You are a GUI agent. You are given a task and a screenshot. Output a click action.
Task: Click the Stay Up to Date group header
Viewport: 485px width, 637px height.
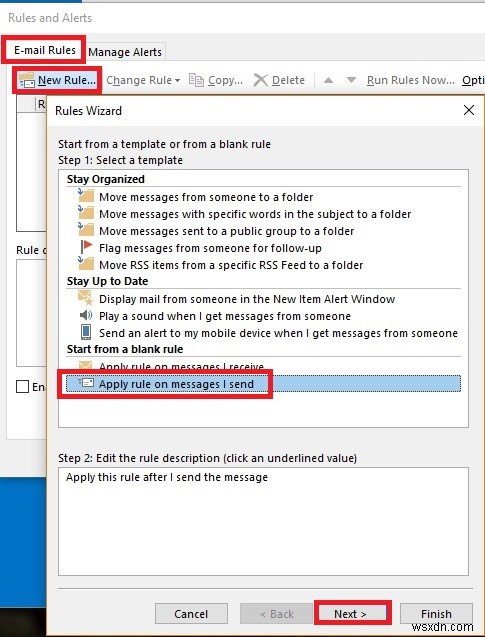tap(107, 281)
